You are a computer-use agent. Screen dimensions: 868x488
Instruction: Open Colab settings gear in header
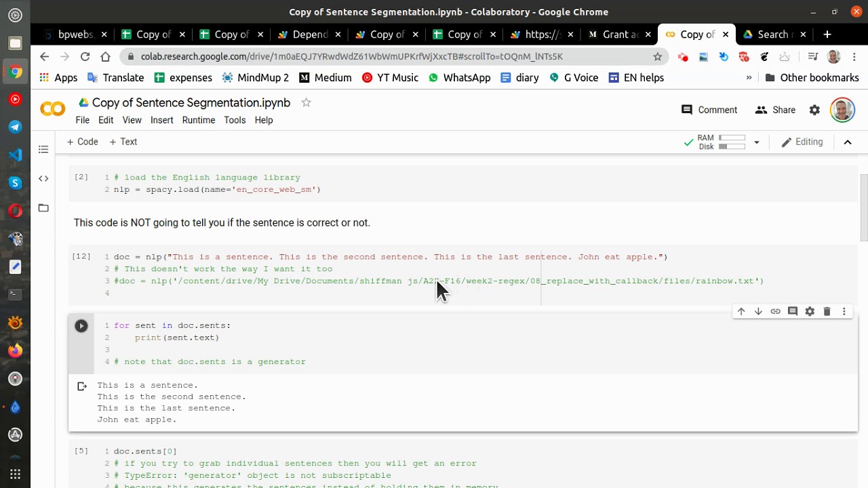coord(814,110)
